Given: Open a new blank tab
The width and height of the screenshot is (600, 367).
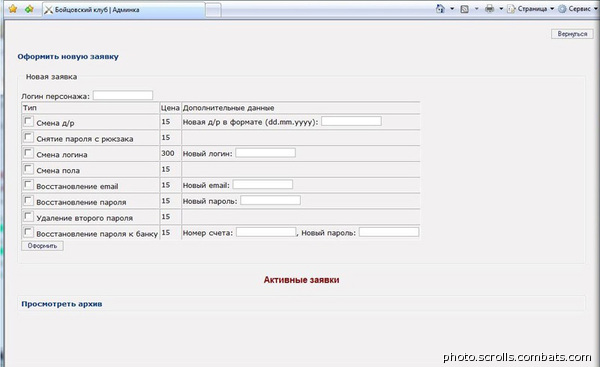Looking at the screenshot, I should pos(213,10).
